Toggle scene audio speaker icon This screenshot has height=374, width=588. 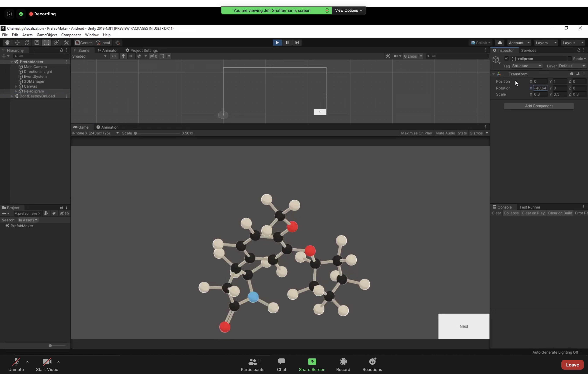tap(131, 56)
